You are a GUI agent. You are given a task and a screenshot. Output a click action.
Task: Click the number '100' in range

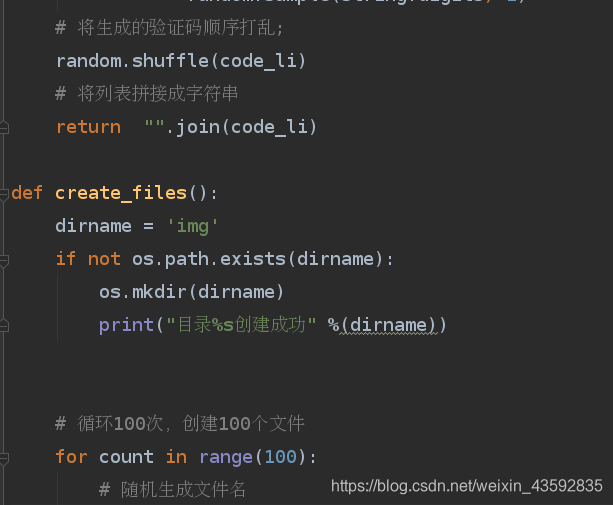coord(281,457)
